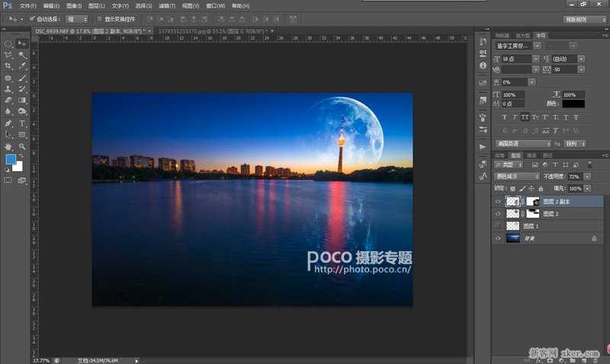Image resolution: width=610 pixels, height=364 pixels.
Task: Select the Healing Brush tool
Action: click(8, 78)
